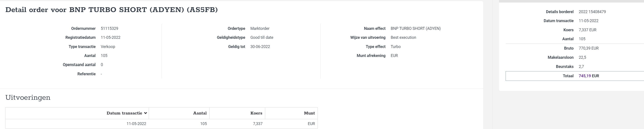Click the Best execution value

tap(403, 37)
